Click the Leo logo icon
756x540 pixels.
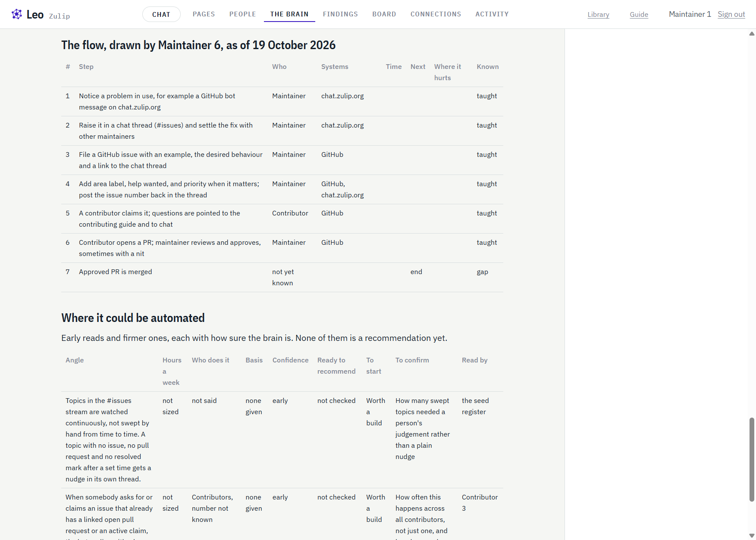(17, 14)
